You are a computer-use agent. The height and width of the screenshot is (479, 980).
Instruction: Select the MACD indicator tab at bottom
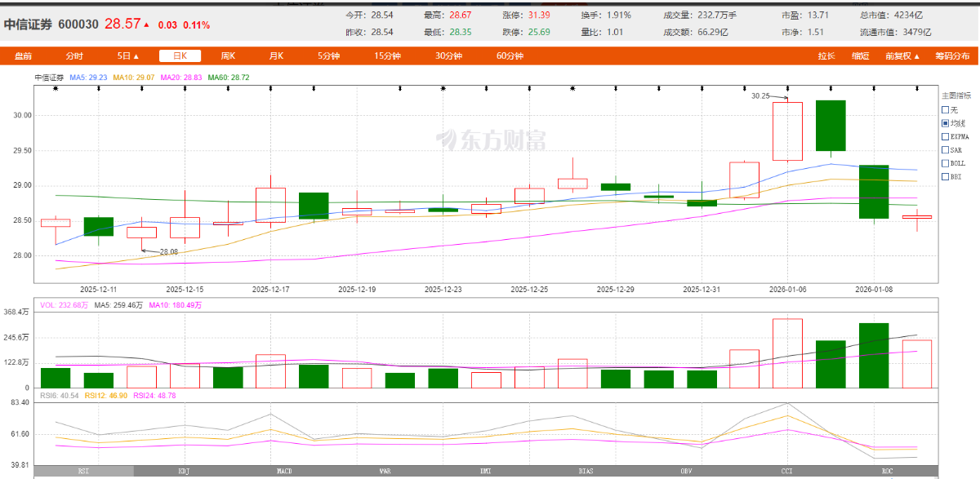point(284,472)
